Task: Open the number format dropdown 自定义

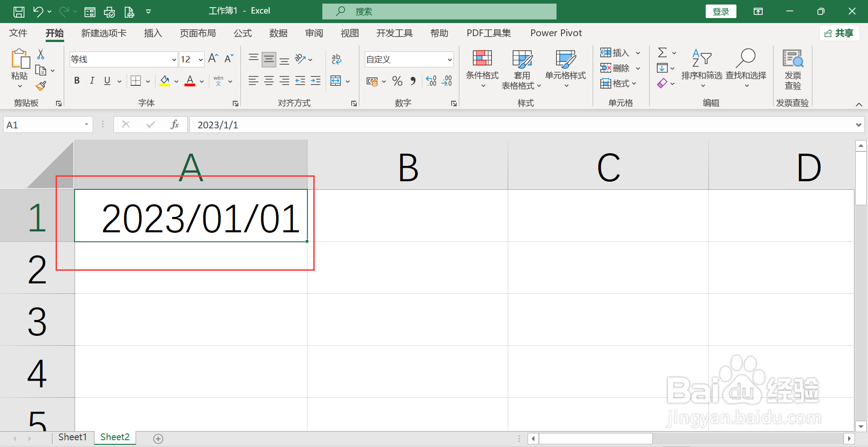Action: [450, 60]
